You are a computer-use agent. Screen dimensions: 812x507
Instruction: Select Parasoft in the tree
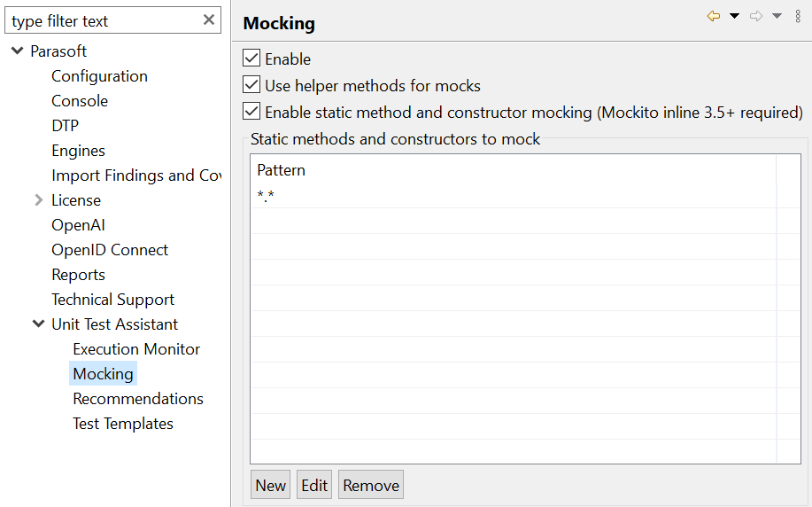coord(58,51)
